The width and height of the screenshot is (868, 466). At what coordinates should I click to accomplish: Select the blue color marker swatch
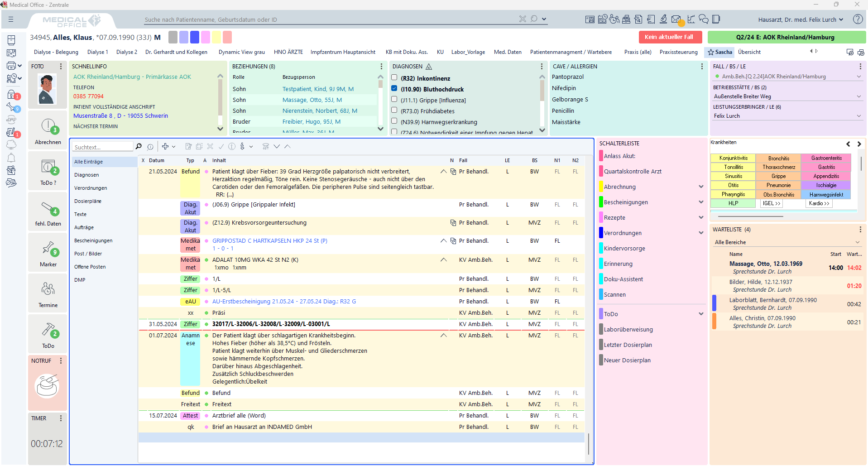point(195,37)
